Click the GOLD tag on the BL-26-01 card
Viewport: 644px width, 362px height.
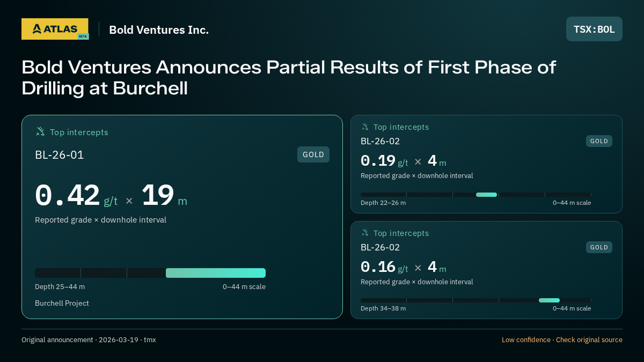(x=313, y=154)
